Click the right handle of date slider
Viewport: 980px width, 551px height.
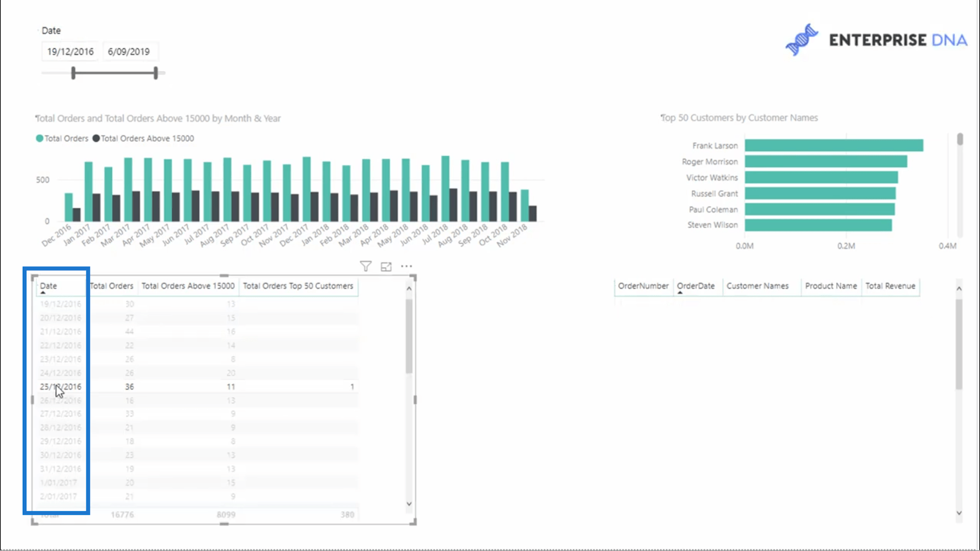[156, 73]
